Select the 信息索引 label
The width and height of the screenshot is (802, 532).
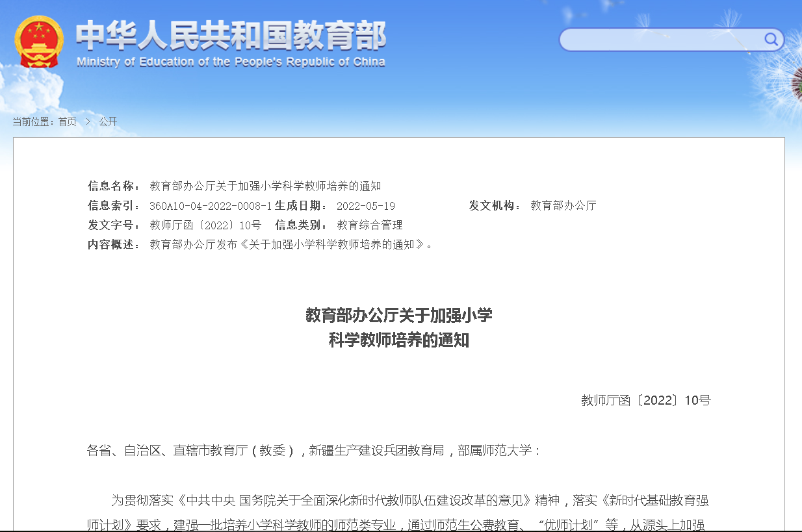(114, 206)
